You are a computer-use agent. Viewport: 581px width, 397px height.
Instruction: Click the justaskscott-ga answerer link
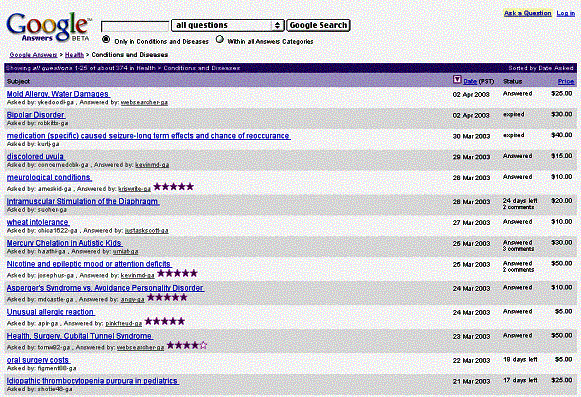146,231
